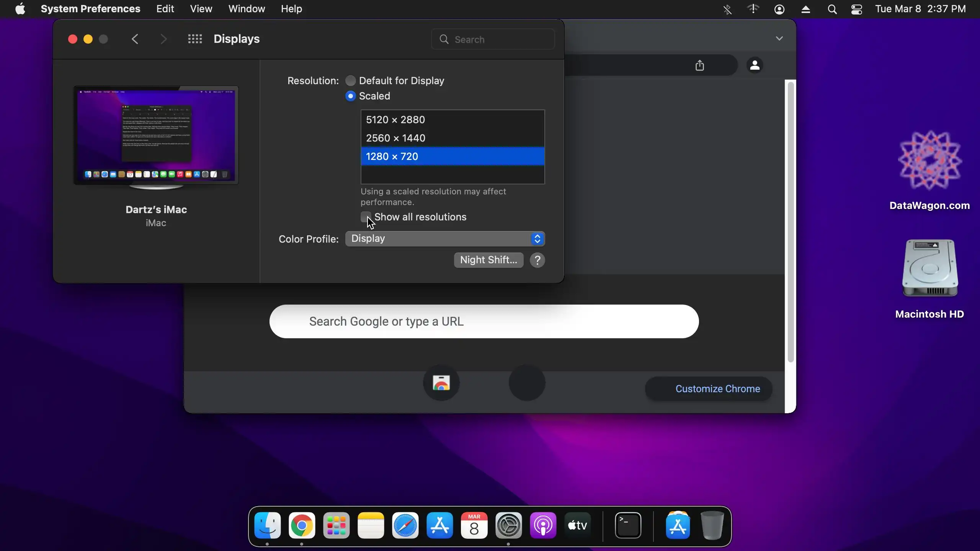
Task: Click the Chrome share icon
Action: [699, 65]
